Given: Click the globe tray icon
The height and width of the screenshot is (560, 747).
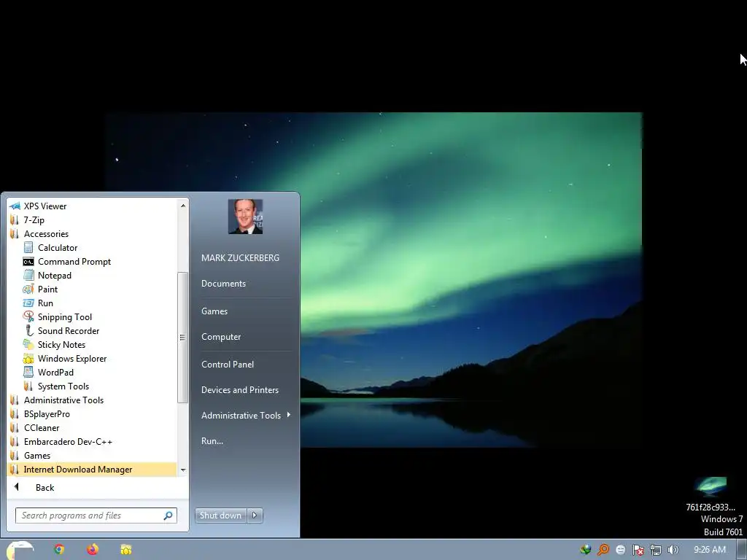Looking at the screenshot, I should [586, 550].
